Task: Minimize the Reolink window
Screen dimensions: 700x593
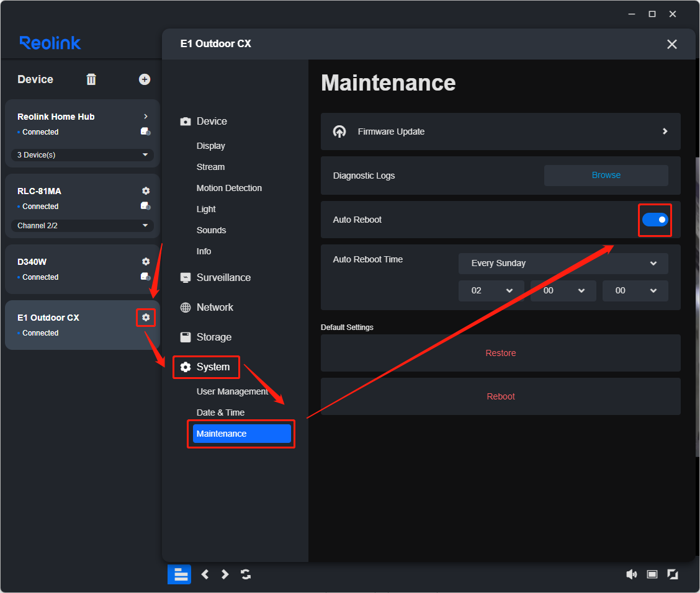Action: tap(631, 14)
